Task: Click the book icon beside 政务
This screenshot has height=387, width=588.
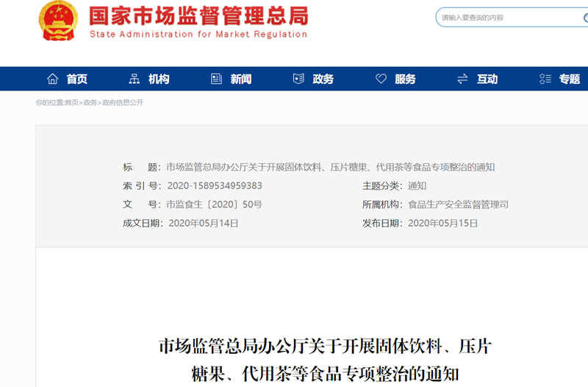Action: (x=298, y=79)
